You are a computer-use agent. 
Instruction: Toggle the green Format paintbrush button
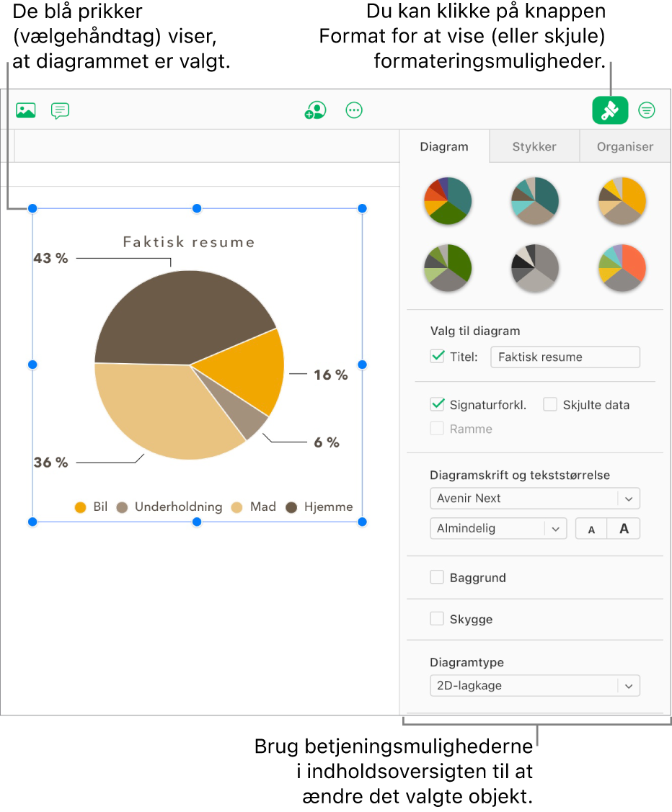coord(610,110)
